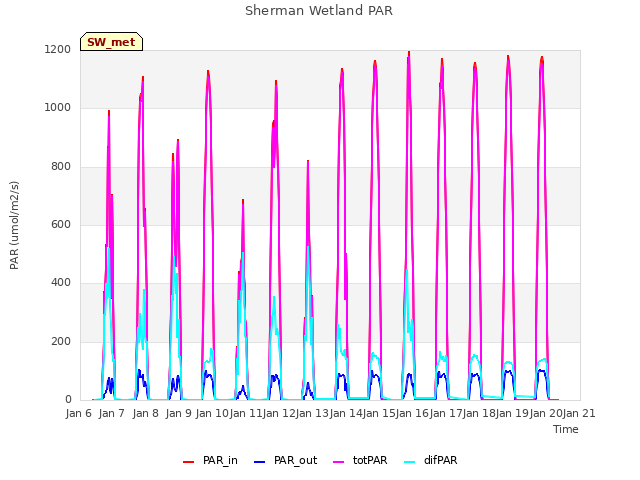Screen dimensions: 640x480
Task: Click the Jan 14 x-axis tick label
Action: coord(346,413)
